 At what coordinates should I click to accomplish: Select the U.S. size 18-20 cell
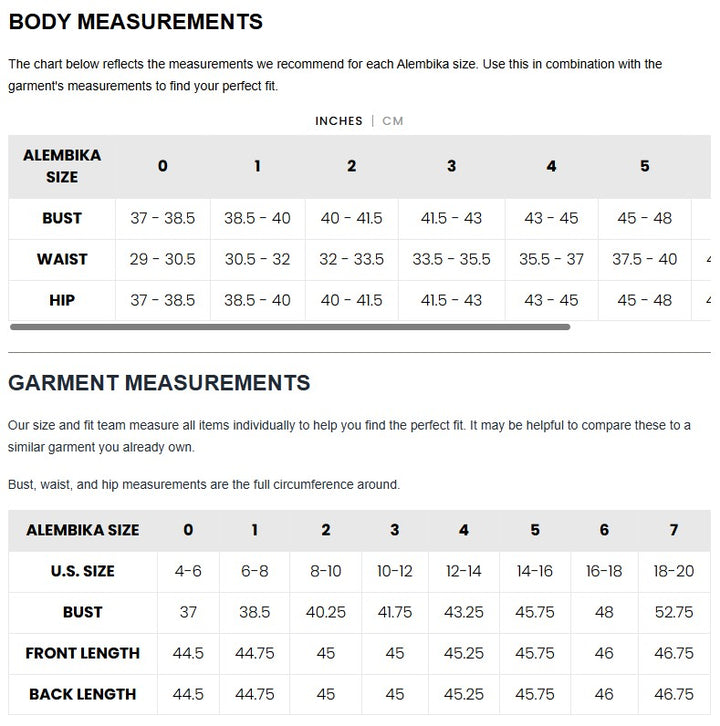click(x=673, y=571)
